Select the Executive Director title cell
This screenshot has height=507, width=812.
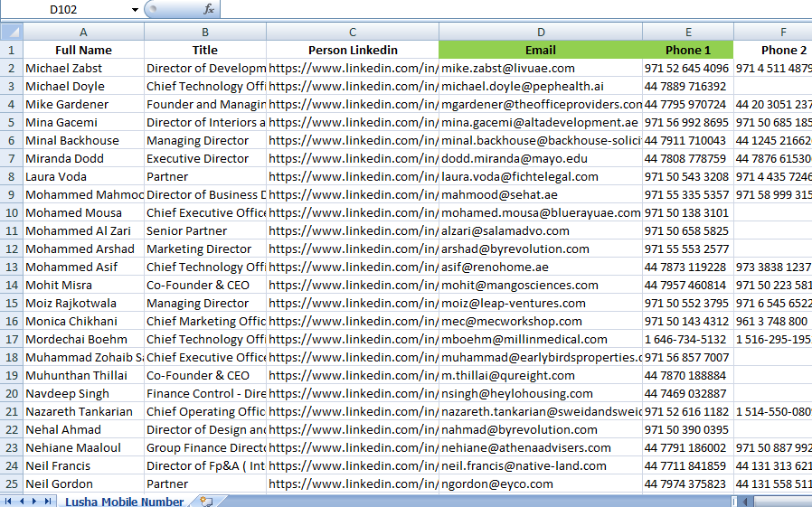coord(205,159)
